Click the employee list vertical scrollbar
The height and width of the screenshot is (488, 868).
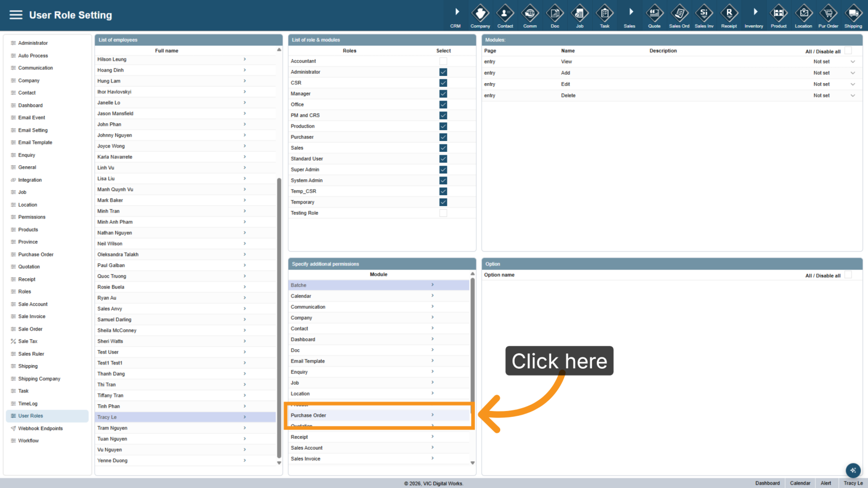(279, 318)
